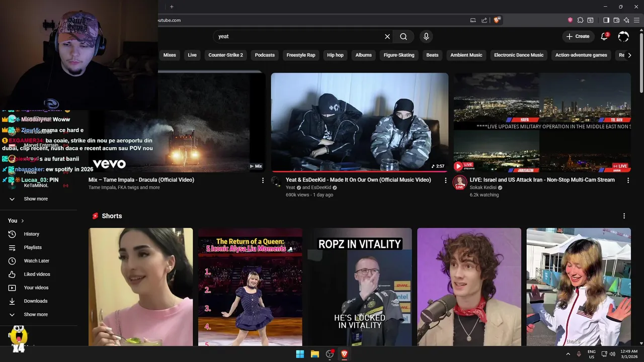Open Brave Leo AI sparkle icon
This screenshot has width=644, height=362.
coord(626,20)
